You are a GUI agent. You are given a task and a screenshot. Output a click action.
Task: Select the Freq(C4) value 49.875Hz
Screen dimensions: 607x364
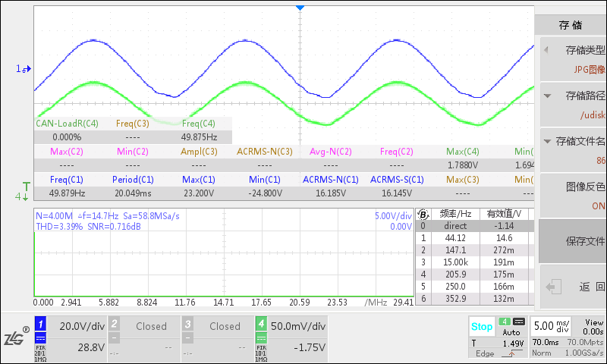(199, 137)
